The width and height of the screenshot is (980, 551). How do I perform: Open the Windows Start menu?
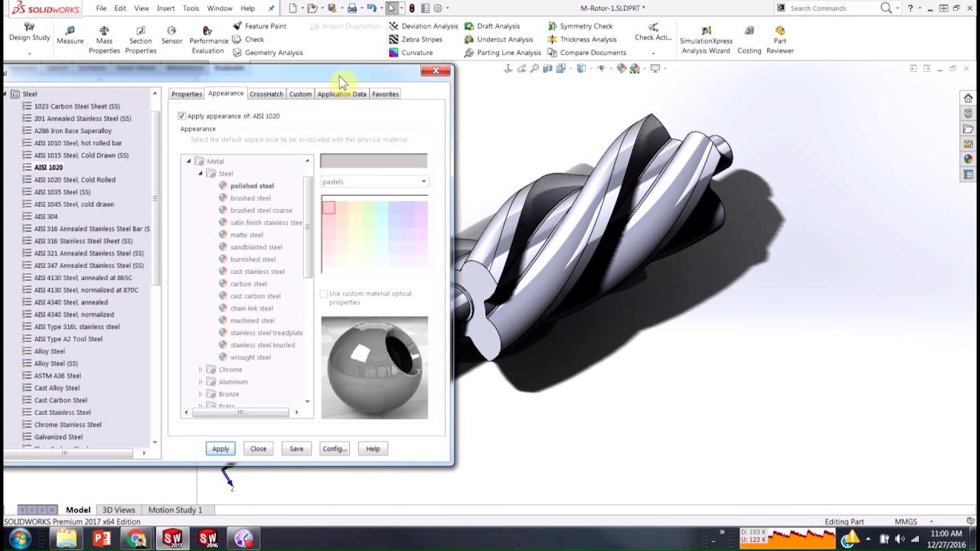tap(19, 539)
